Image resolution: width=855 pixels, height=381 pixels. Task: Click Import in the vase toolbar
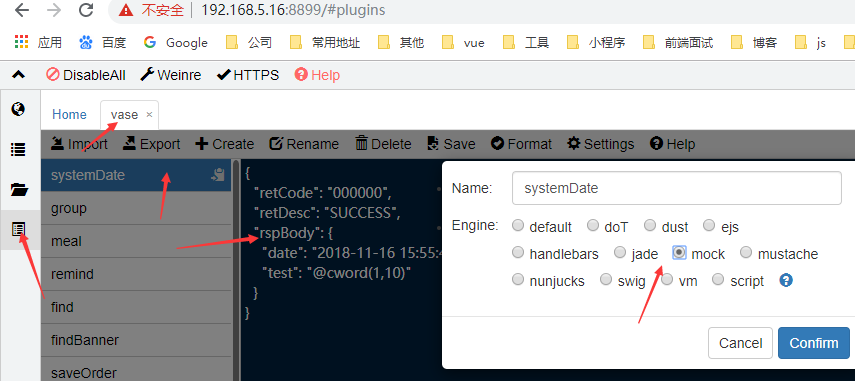[79, 144]
